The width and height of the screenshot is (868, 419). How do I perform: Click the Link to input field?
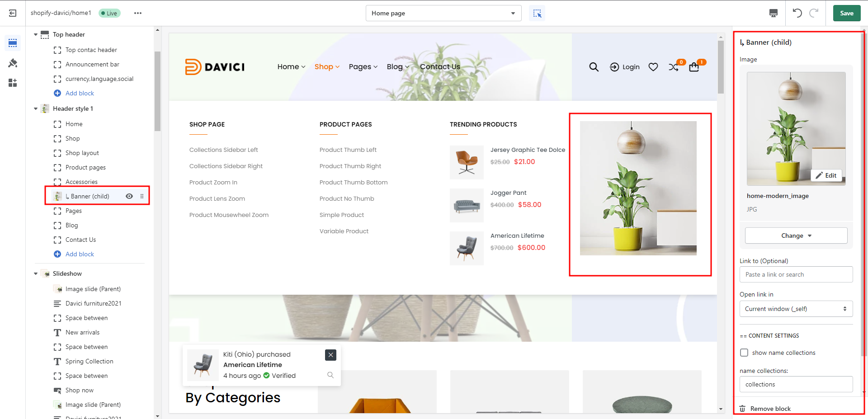[796, 274]
